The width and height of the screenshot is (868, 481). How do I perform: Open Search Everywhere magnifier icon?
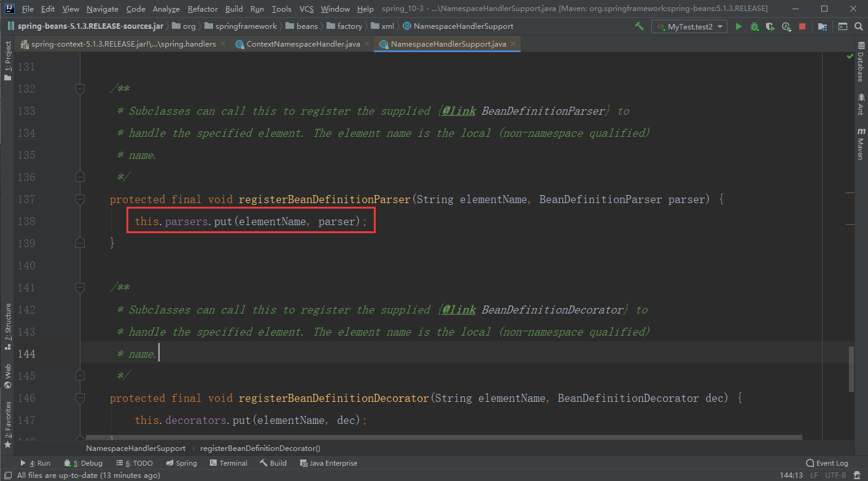click(x=858, y=26)
